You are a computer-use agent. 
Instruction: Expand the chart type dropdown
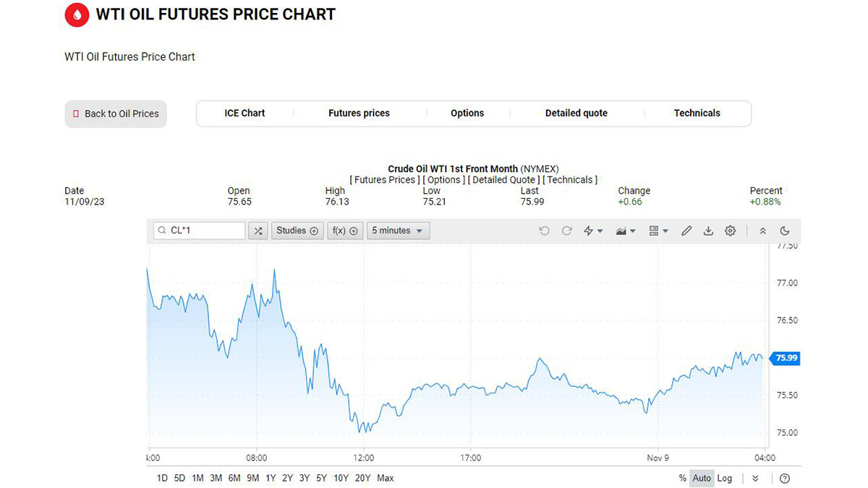[626, 231]
